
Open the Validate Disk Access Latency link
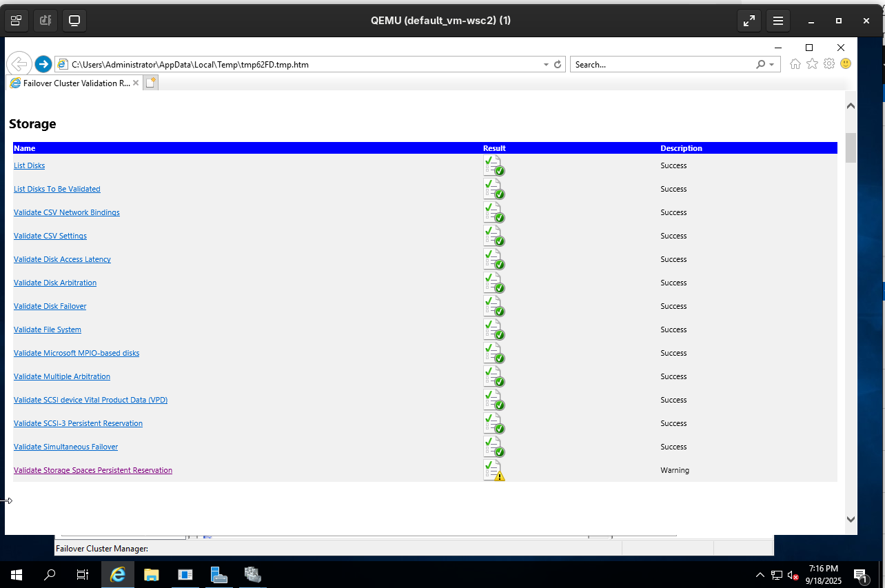(62, 259)
